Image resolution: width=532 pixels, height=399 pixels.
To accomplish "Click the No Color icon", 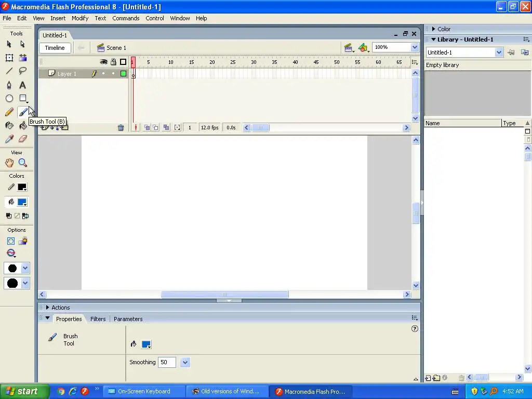I will click(17, 216).
